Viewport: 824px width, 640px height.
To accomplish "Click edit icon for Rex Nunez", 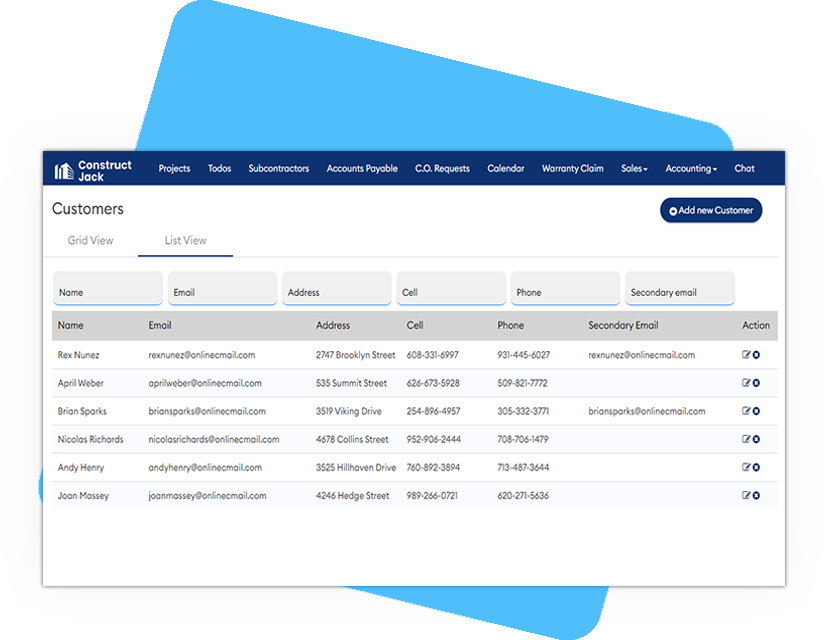I will (x=746, y=355).
